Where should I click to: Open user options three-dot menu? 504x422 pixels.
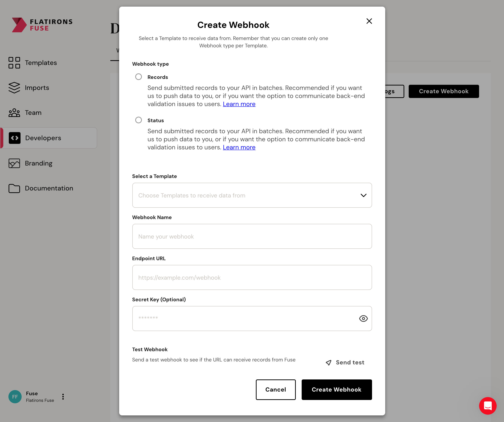point(63,396)
